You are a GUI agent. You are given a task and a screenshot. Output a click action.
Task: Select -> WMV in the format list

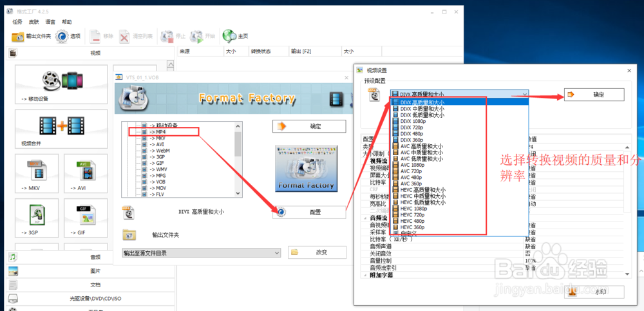158,169
